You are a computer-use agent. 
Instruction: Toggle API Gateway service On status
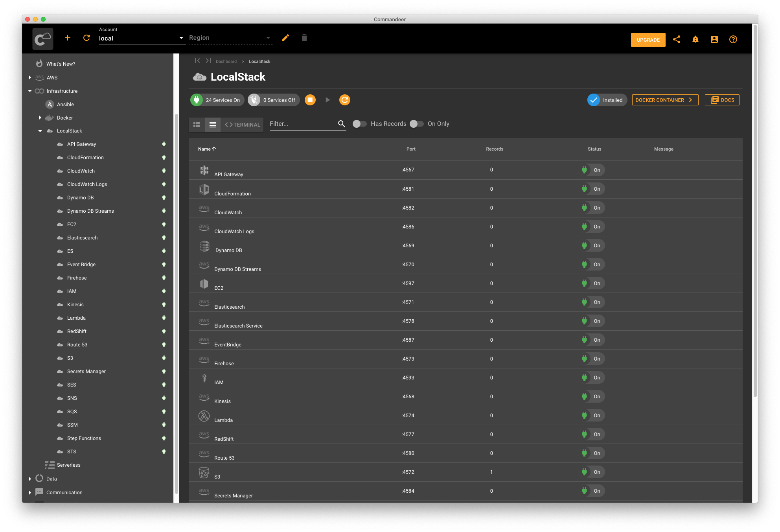pos(592,170)
